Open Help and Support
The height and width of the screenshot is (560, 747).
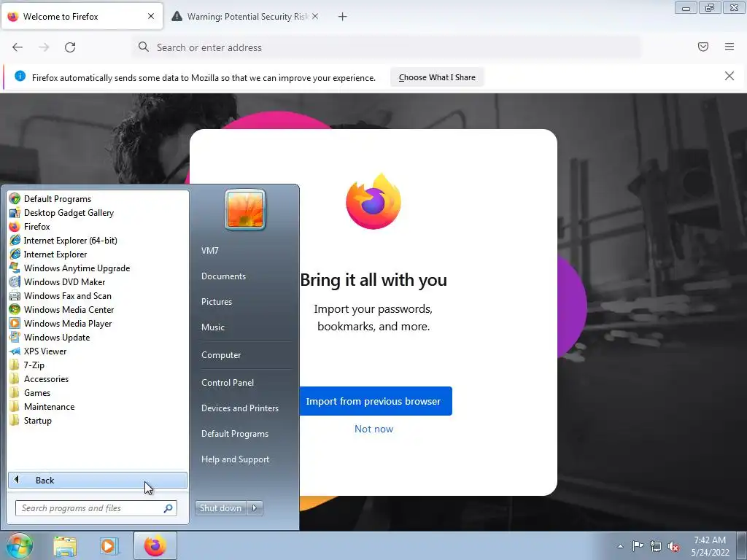click(236, 459)
